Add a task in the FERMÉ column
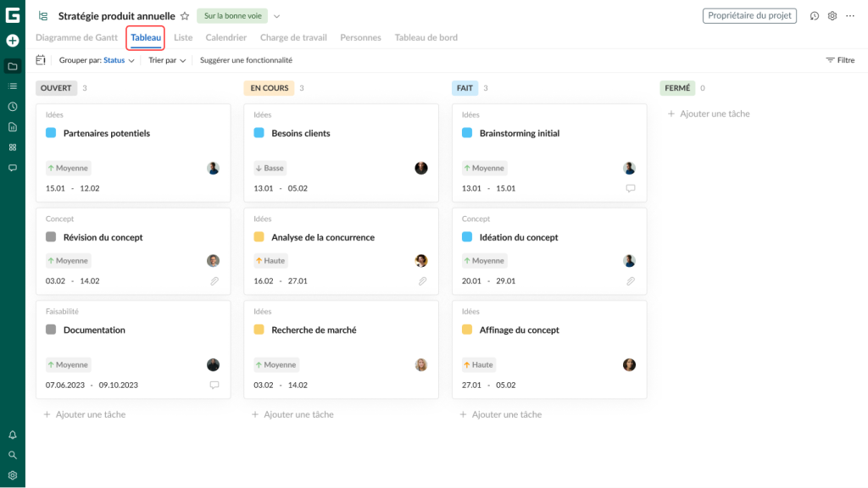The width and height of the screenshot is (868, 488). (709, 114)
